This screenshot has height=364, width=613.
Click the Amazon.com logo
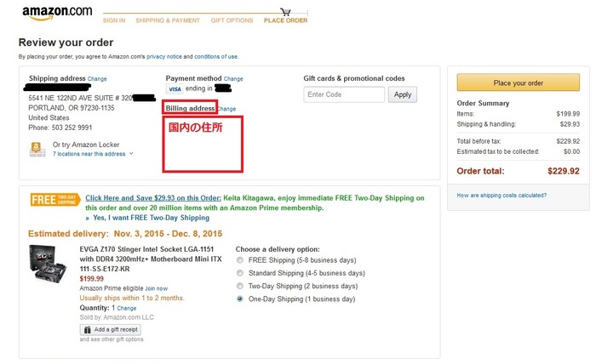coord(57,13)
